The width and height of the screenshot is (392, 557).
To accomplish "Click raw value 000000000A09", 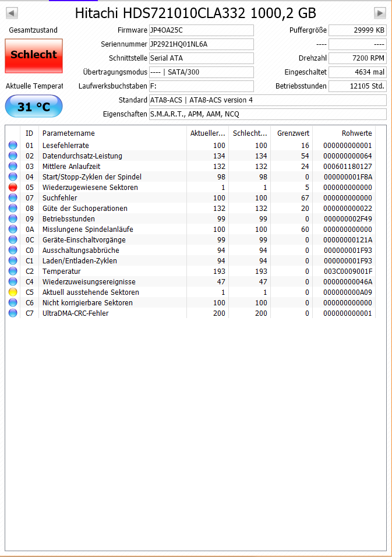I will 348,292.
